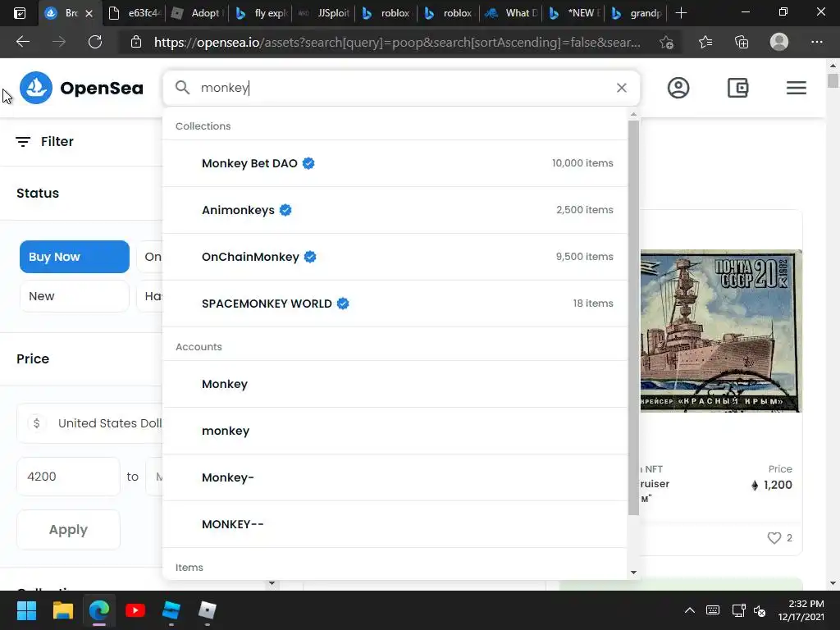Open the Edge tab actions icon

tap(20, 13)
